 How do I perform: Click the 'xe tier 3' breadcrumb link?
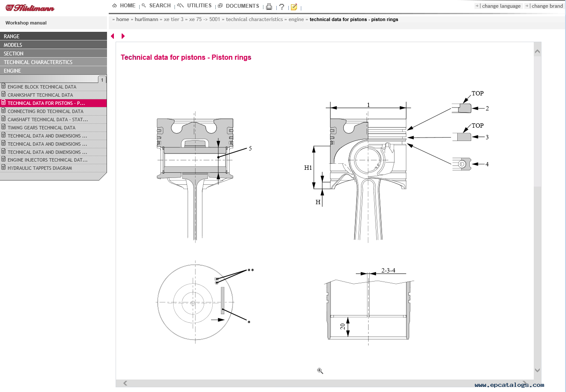coord(174,19)
